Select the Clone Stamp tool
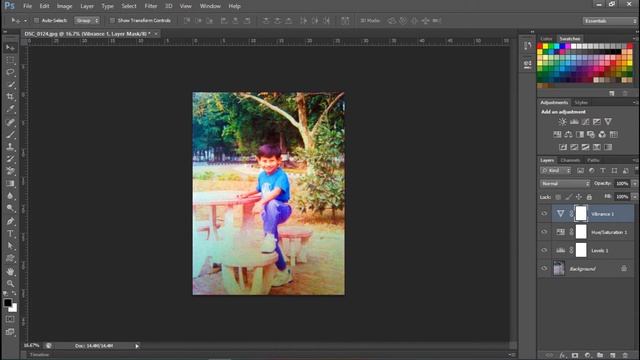This screenshot has width=640, height=360. 10,147
